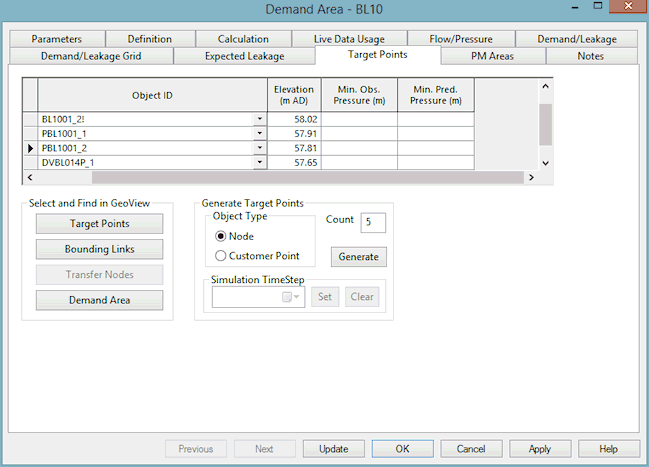Select the Node radio button
This screenshot has height=467, width=649.
pos(221,236)
